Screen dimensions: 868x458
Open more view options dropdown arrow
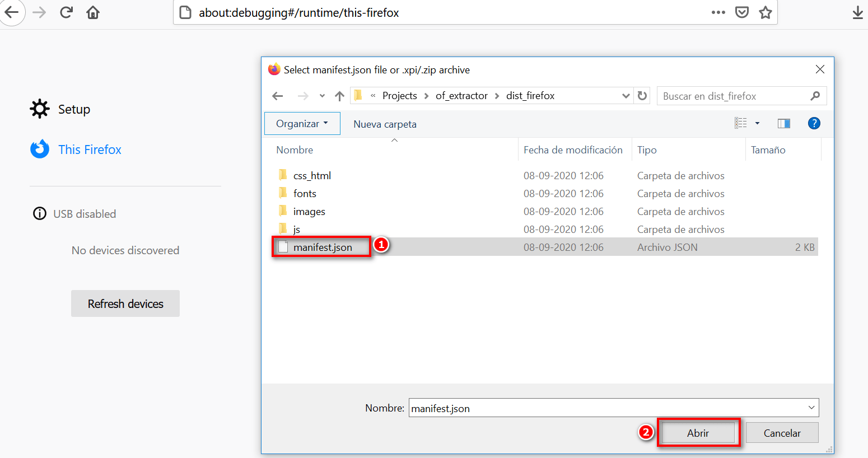(x=757, y=123)
